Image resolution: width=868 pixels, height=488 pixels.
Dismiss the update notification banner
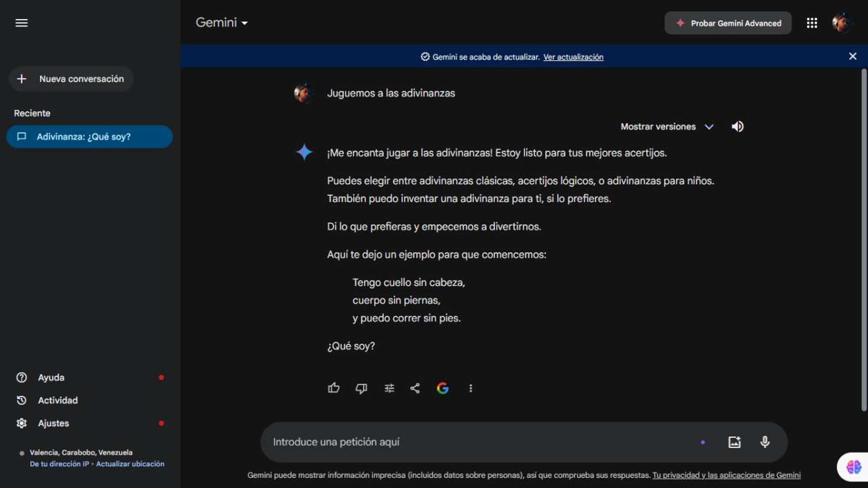pyautogui.click(x=852, y=56)
